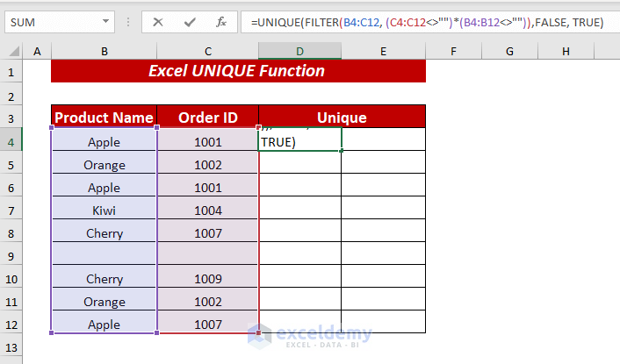Click the editing cell D4 showing TRUE)
The width and height of the screenshot is (620, 364).
[300, 139]
